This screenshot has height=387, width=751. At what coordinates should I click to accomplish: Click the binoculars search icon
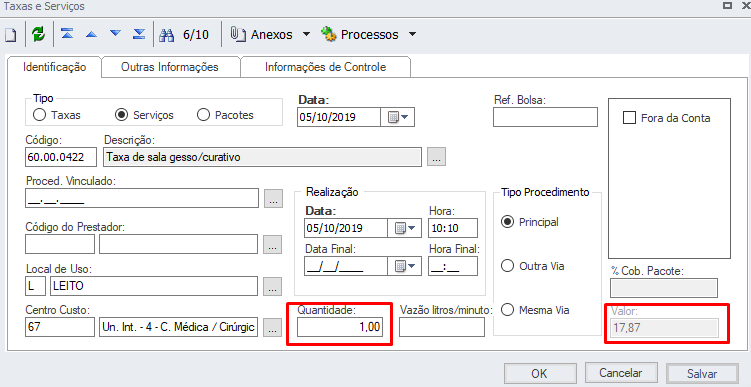(x=167, y=34)
